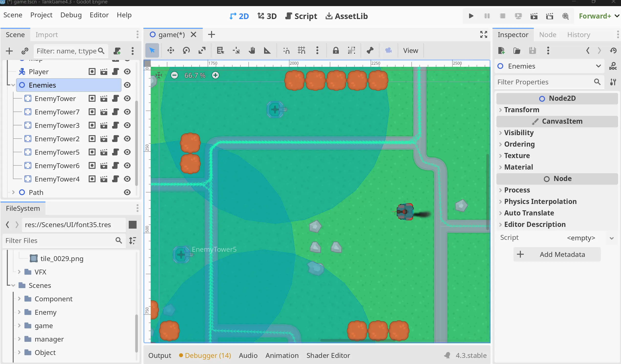621x364 pixels.
Task: Open the AssetLib workspace
Action: [x=346, y=16]
